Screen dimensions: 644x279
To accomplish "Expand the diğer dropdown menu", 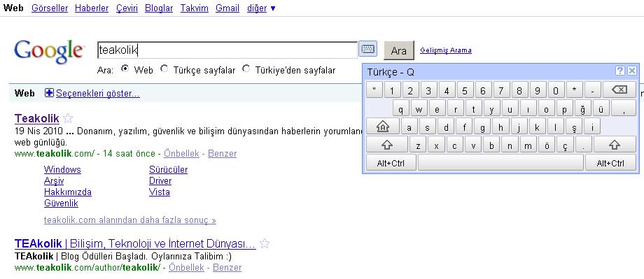I will click(x=261, y=8).
